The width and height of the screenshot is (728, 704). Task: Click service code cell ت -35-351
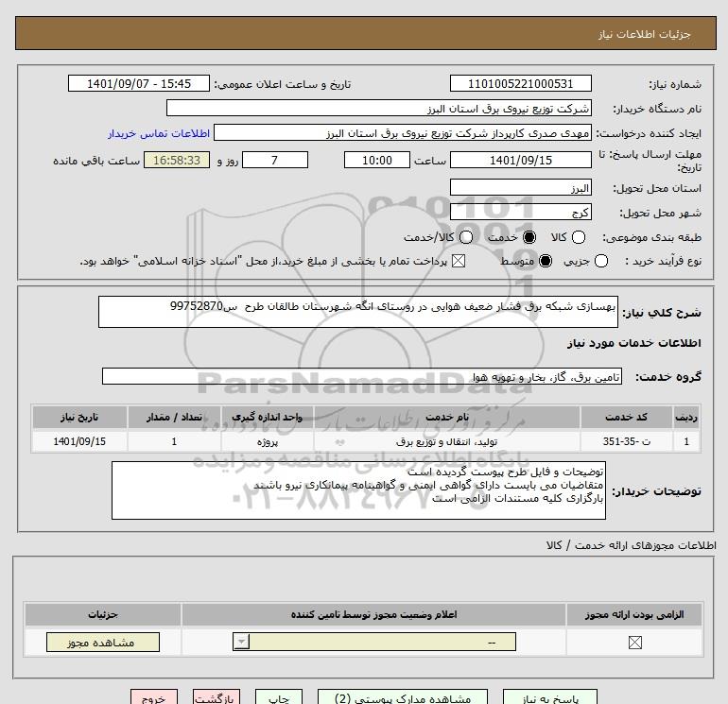click(x=626, y=441)
